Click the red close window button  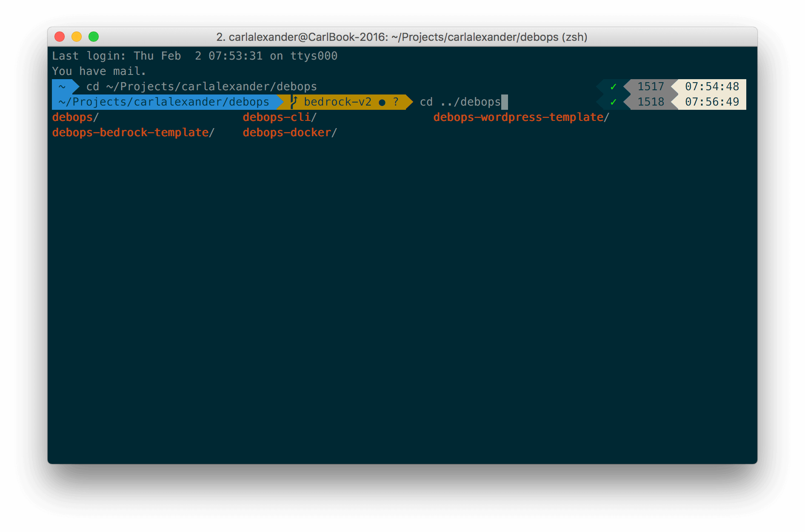[60, 37]
